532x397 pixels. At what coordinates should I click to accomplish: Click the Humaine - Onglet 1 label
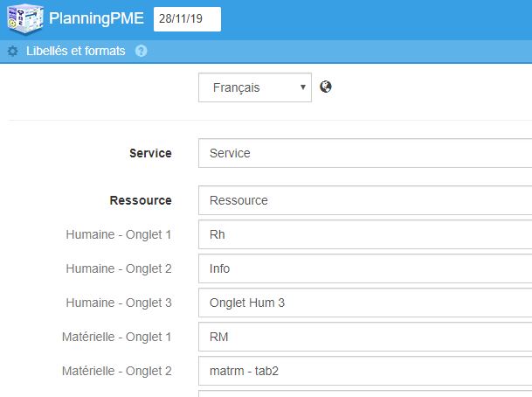click(x=119, y=234)
